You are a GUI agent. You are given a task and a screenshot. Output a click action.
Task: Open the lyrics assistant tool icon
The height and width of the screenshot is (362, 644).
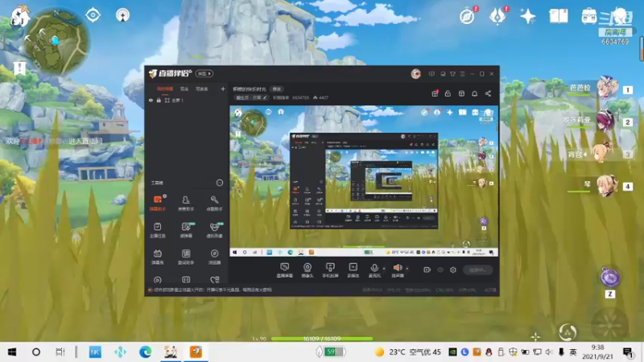(186, 257)
